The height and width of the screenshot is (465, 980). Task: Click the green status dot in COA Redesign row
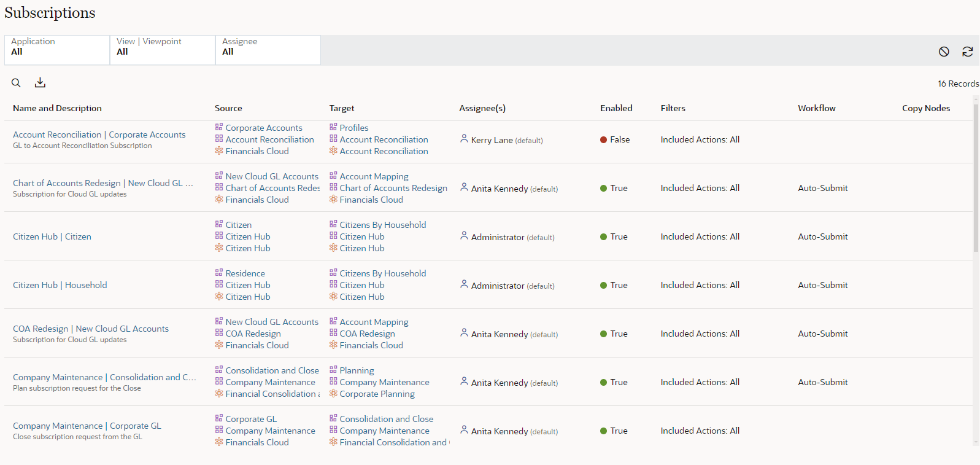point(603,334)
